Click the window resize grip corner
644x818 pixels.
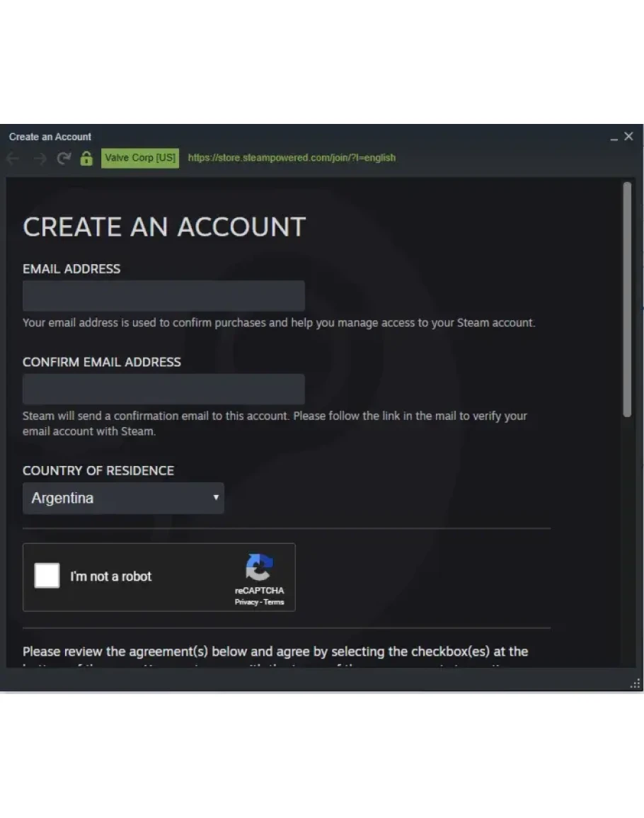coord(636,683)
